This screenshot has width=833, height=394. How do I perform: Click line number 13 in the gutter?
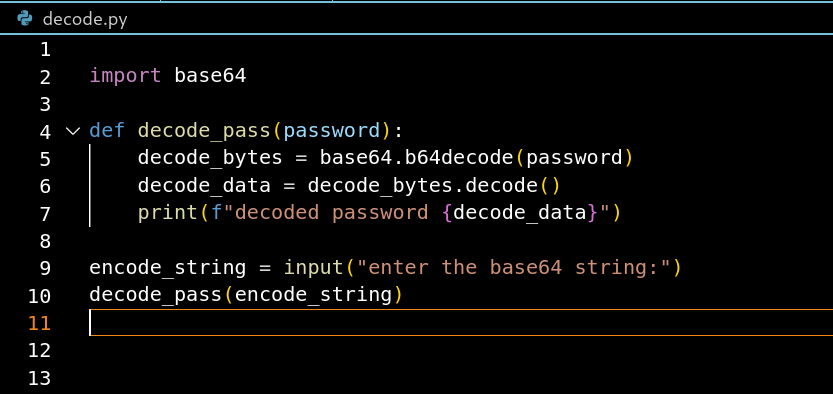pos(39,379)
